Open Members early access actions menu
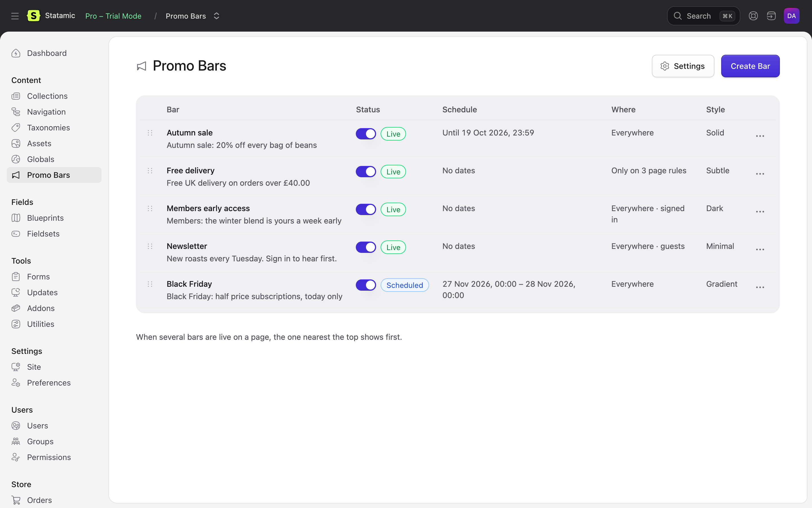Image resolution: width=812 pixels, height=508 pixels. [x=760, y=212]
